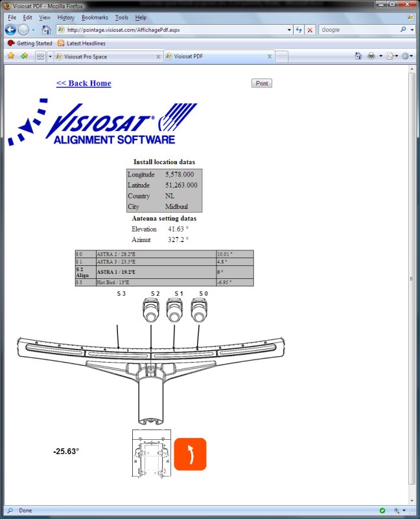Click the browser Back arrow button
The height and width of the screenshot is (519, 420).
[10, 30]
